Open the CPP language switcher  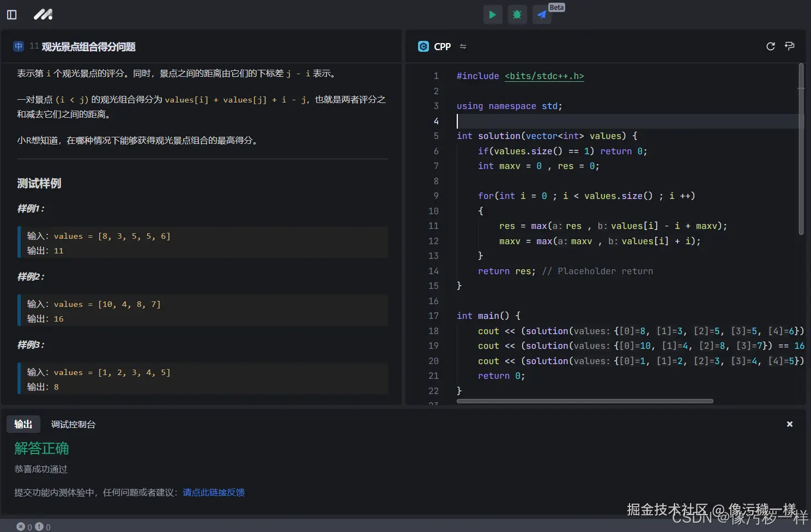441,47
